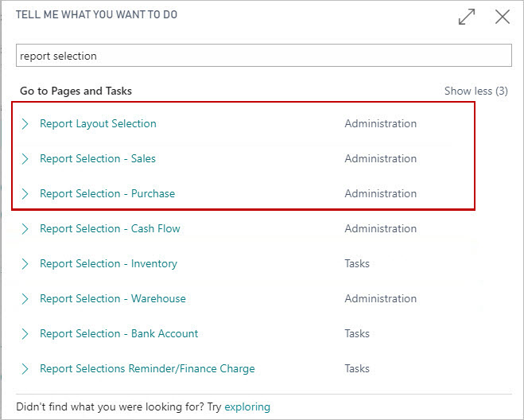
Task: Expand the dialog with the maximize arrows icon
Action: [x=467, y=17]
